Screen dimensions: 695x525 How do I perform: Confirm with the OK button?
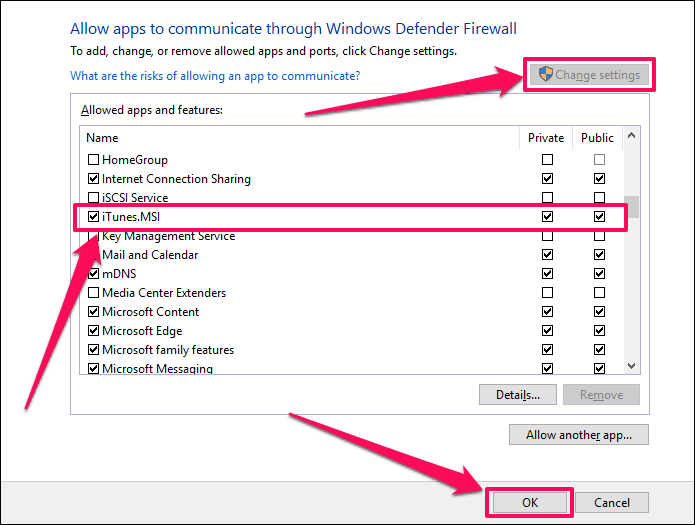coord(530,502)
